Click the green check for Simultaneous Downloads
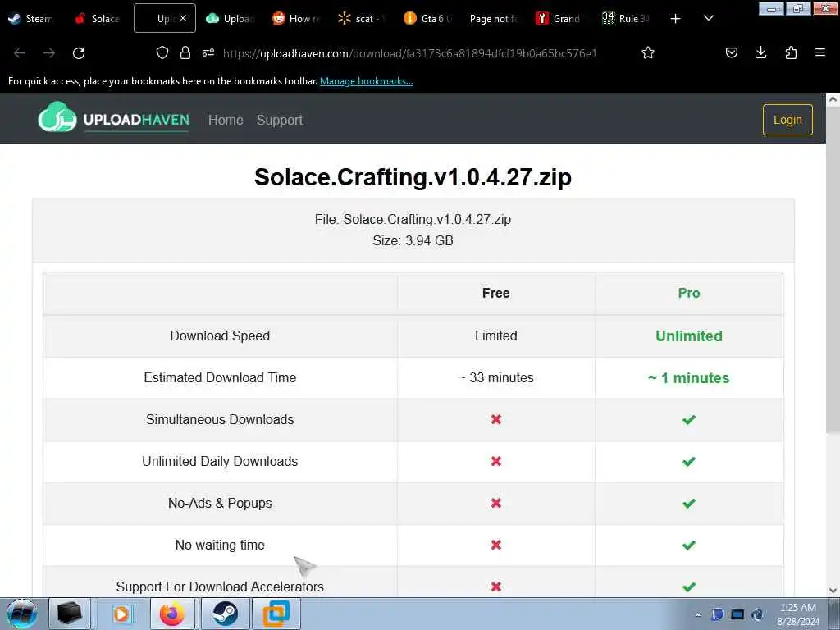The height and width of the screenshot is (630, 840). (x=689, y=419)
